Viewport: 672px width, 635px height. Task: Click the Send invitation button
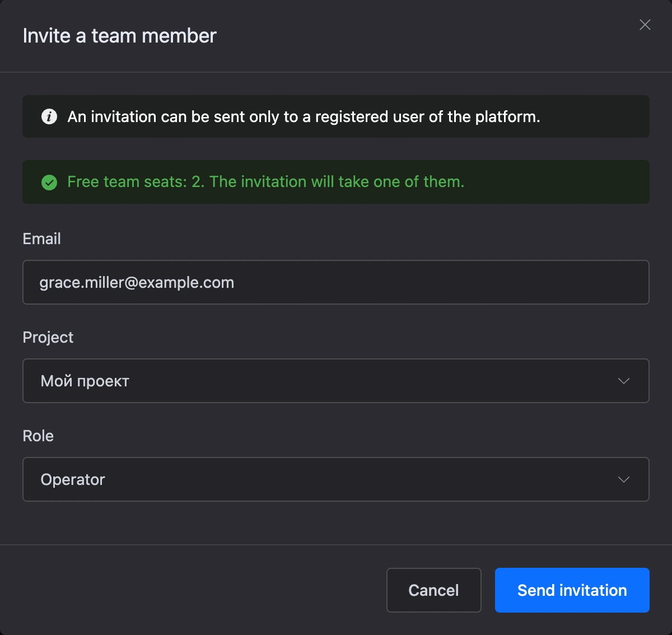click(x=572, y=590)
